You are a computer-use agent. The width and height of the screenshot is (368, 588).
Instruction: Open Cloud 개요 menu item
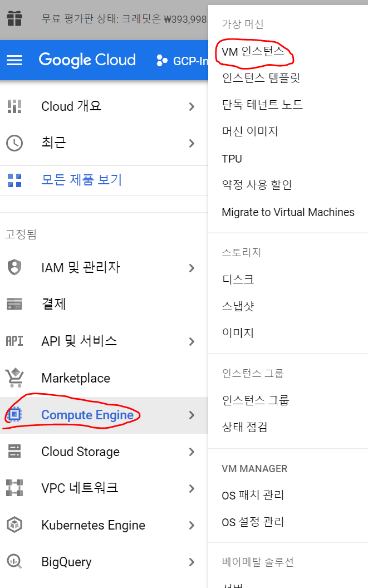[x=104, y=106]
